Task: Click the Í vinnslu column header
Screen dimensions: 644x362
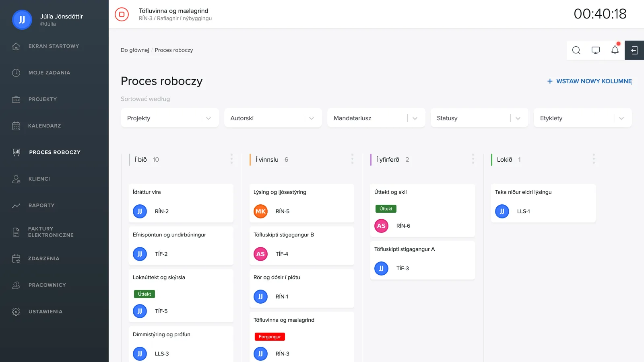Action: coord(267,160)
